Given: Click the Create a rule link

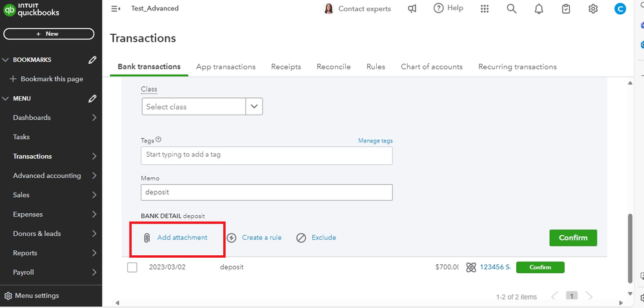Looking at the screenshot, I should pyautogui.click(x=261, y=238).
